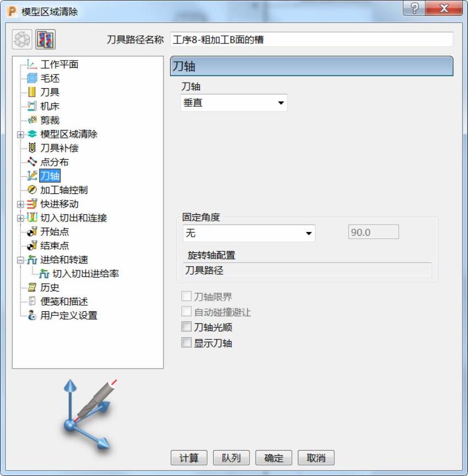Open the 刀轴 dropdown showing 垂直

[234, 102]
